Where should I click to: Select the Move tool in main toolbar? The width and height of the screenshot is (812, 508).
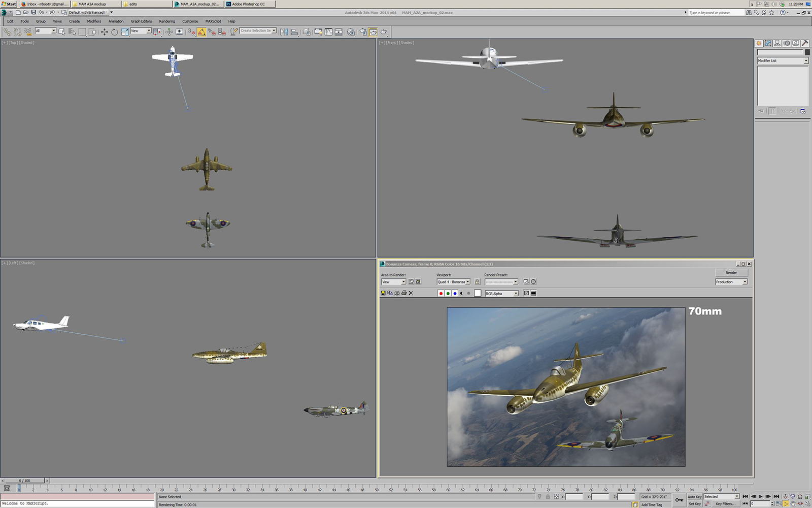pyautogui.click(x=104, y=32)
